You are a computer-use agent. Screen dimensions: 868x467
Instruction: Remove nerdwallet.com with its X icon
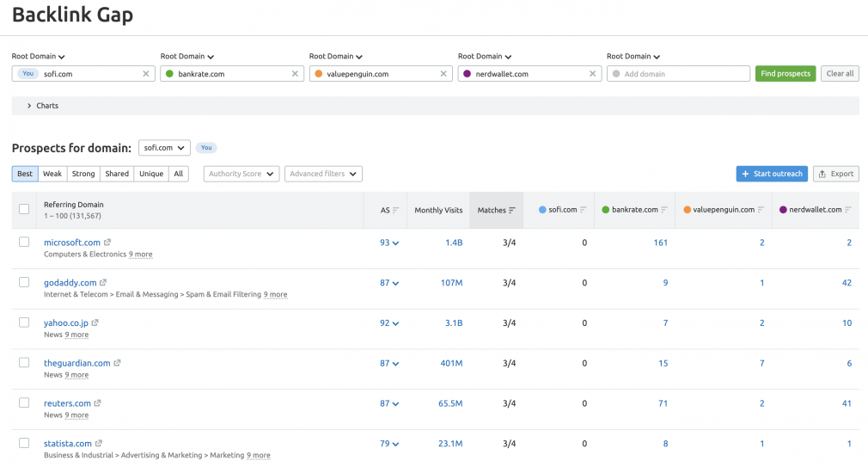click(x=592, y=74)
